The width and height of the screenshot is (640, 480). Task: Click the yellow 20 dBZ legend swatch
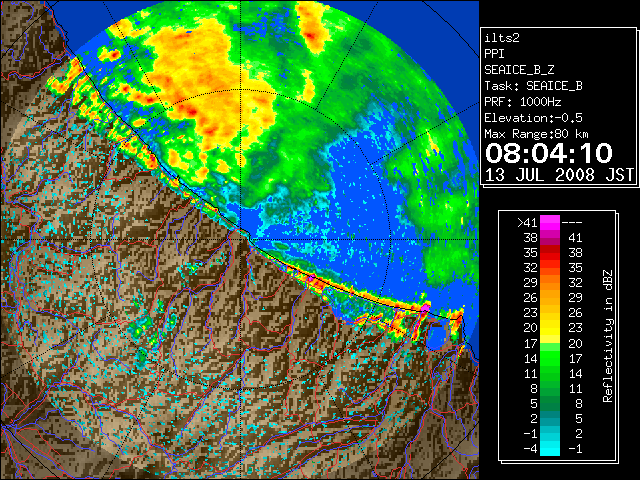(x=550, y=328)
